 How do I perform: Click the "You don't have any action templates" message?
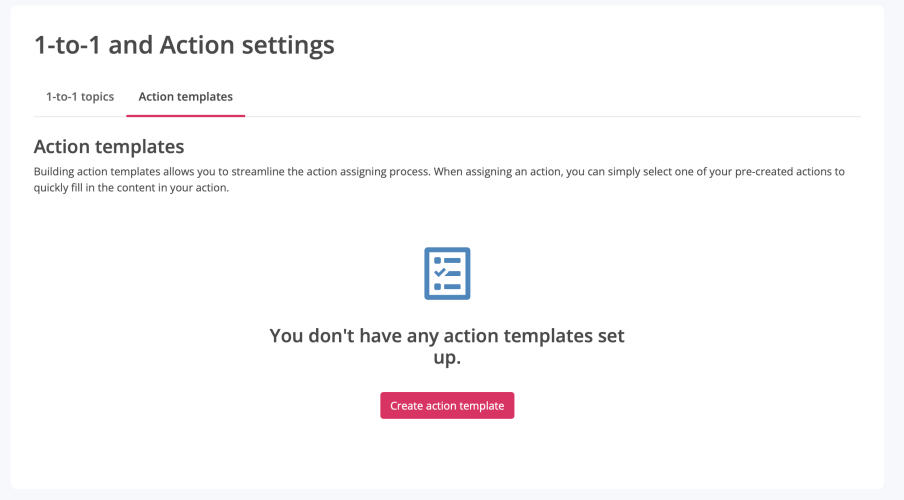tap(447, 336)
